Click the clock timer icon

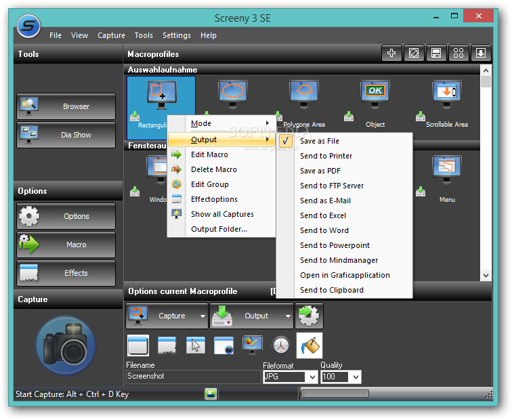click(x=281, y=345)
